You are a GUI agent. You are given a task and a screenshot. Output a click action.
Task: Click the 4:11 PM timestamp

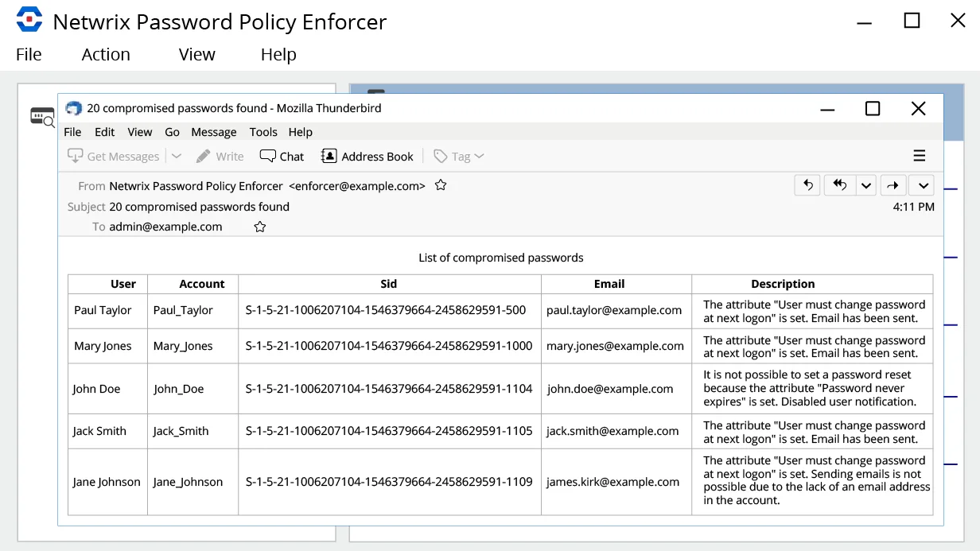click(x=914, y=207)
